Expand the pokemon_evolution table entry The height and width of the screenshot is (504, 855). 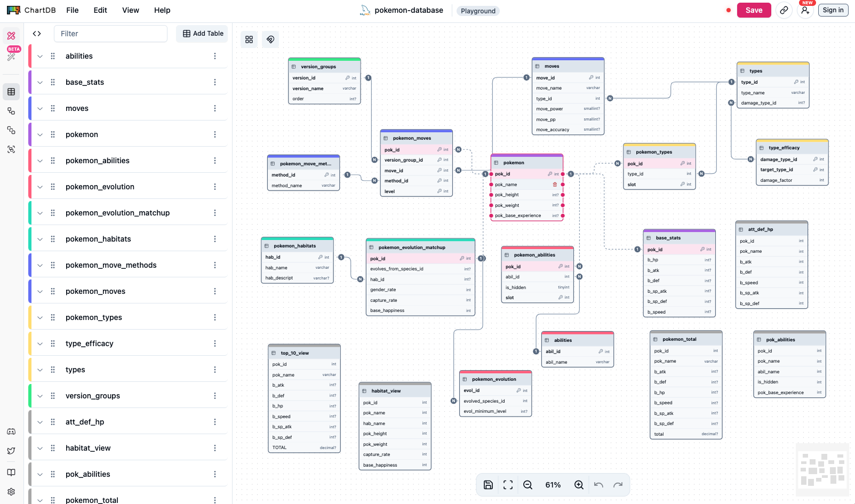click(40, 187)
